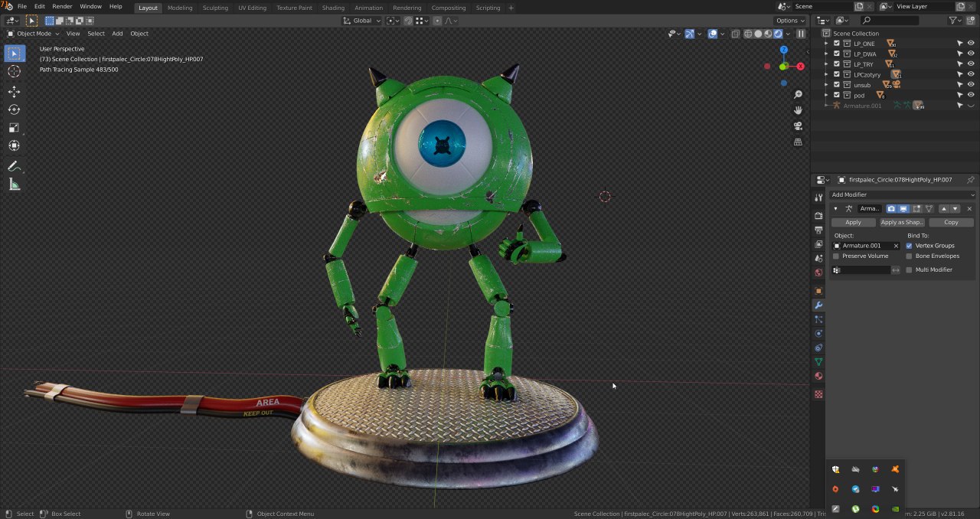Screen dimensions: 980x519
Task: Open the Physics properties tab
Action: [818, 334]
